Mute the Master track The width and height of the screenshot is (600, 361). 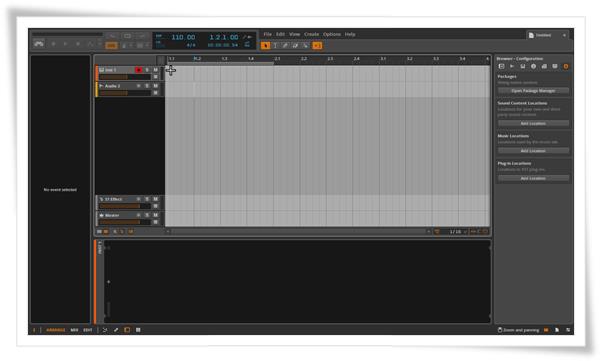[155, 215]
